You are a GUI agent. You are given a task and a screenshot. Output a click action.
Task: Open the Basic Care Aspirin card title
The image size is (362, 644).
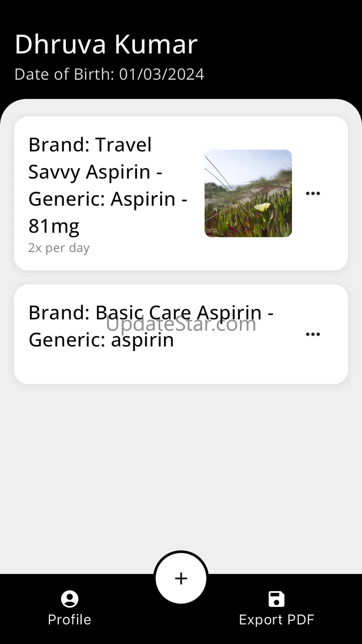point(151,326)
